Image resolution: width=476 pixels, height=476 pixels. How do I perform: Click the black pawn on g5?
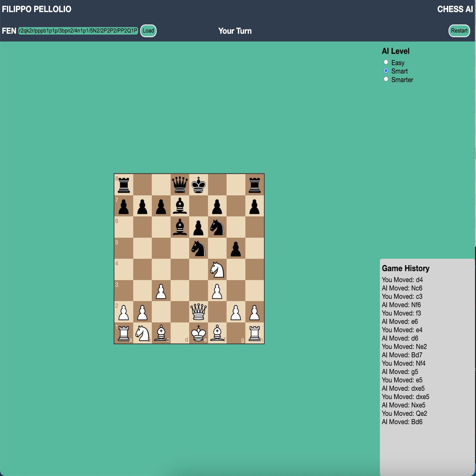pos(236,248)
